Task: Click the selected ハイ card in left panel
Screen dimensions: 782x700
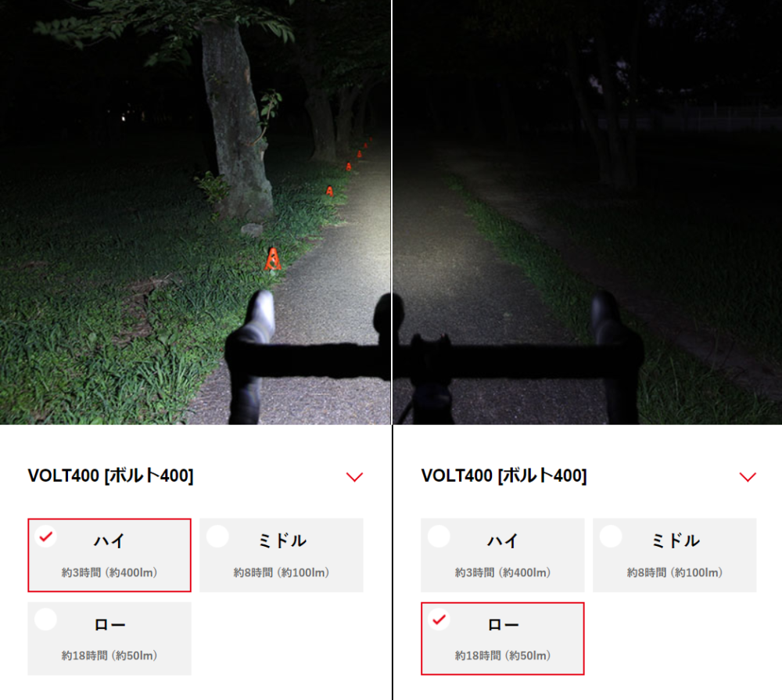Action: tap(109, 555)
